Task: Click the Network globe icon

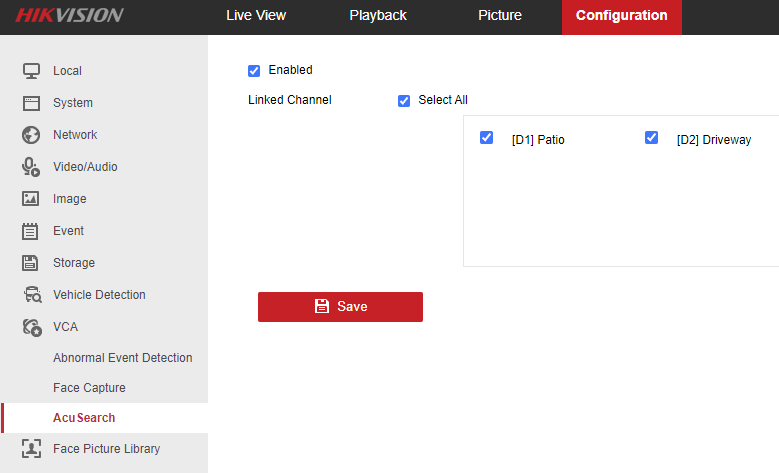Action: (31, 135)
